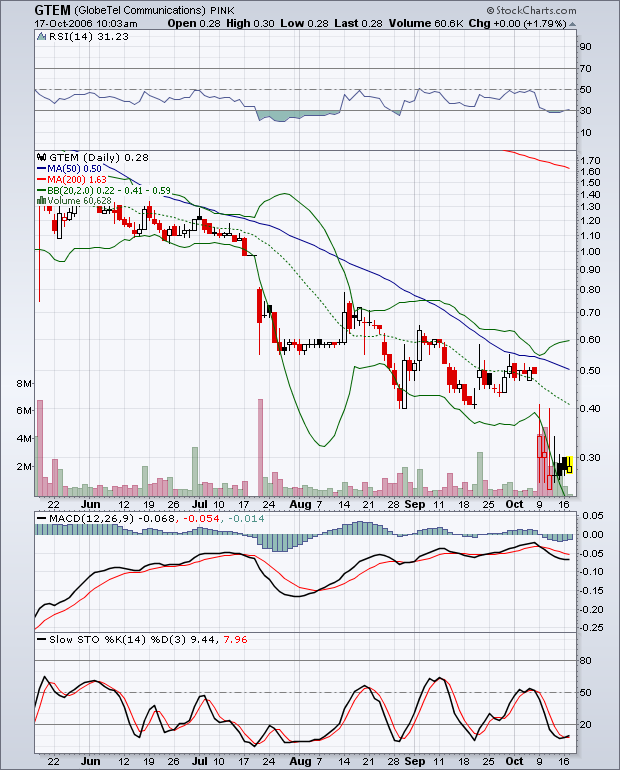
Task: Click the volume bars legend icon
Action: tap(42, 200)
